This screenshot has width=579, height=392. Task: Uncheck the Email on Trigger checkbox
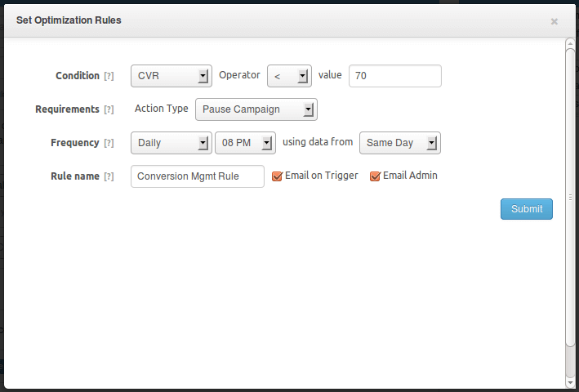[277, 176]
